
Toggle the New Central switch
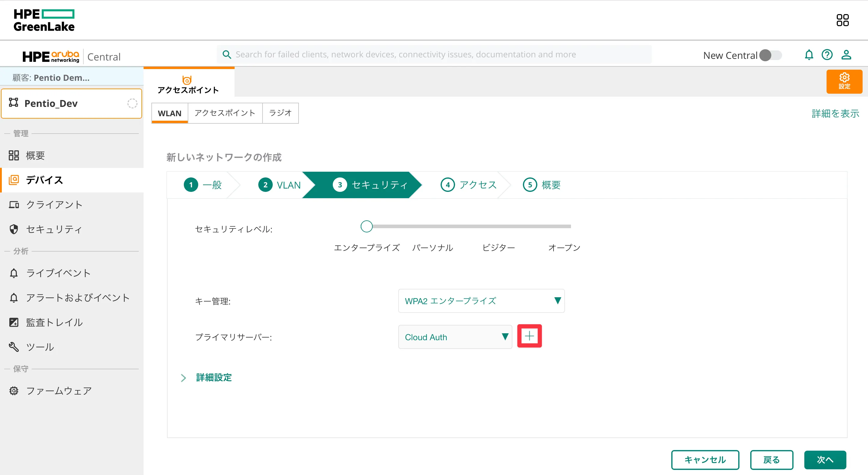click(x=770, y=55)
